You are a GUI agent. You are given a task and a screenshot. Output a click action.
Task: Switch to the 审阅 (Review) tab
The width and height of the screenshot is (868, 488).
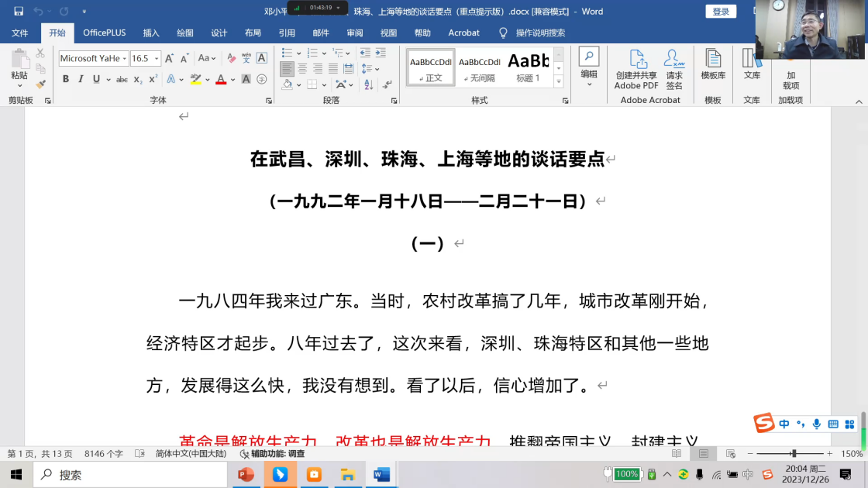(355, 33)
